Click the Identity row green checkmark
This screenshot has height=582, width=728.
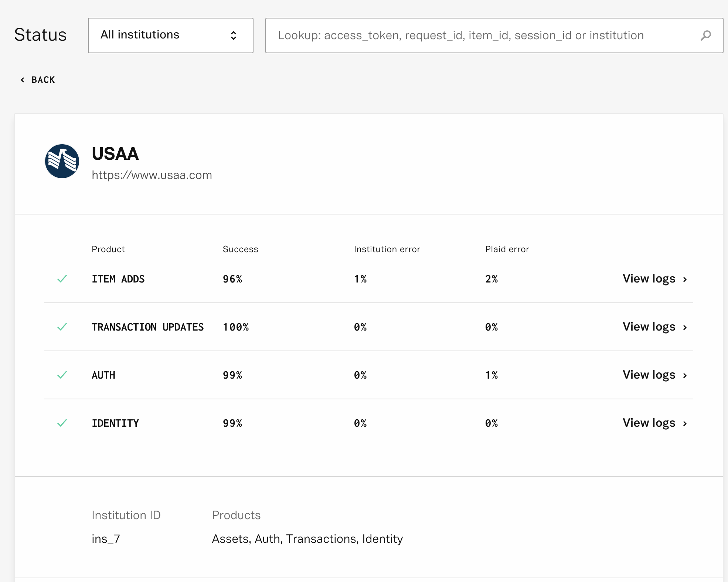62,423
